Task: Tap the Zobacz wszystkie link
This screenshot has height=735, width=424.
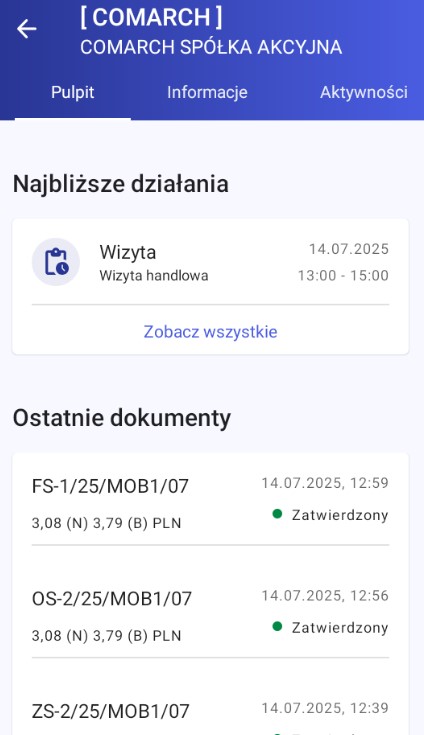Action: [210, 332]
